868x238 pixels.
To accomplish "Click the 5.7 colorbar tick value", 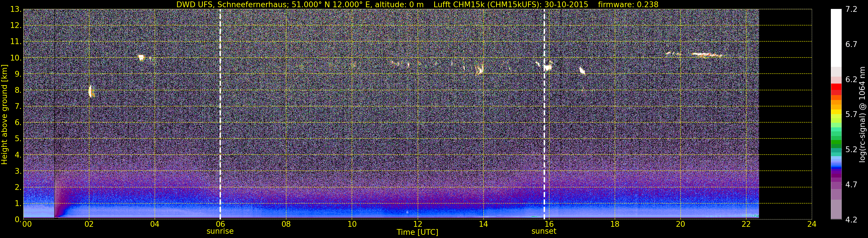I will pyautogui.click(x=852, y=115).
